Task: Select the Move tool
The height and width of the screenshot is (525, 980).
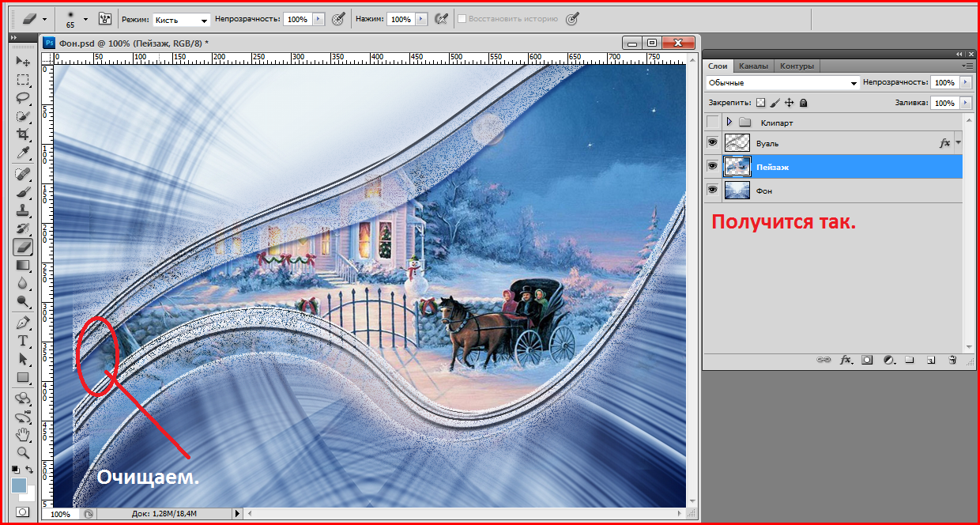Action: (x=24, y=61)
